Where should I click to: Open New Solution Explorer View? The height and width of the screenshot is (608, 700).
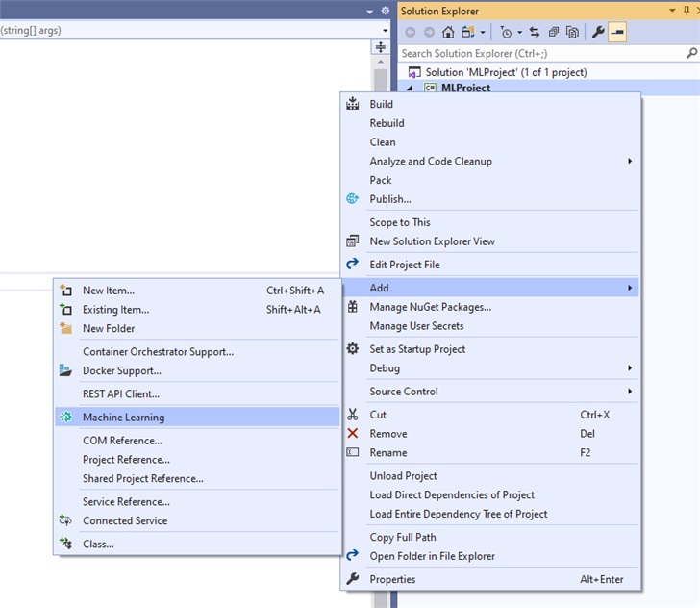(x=491, y=241)
